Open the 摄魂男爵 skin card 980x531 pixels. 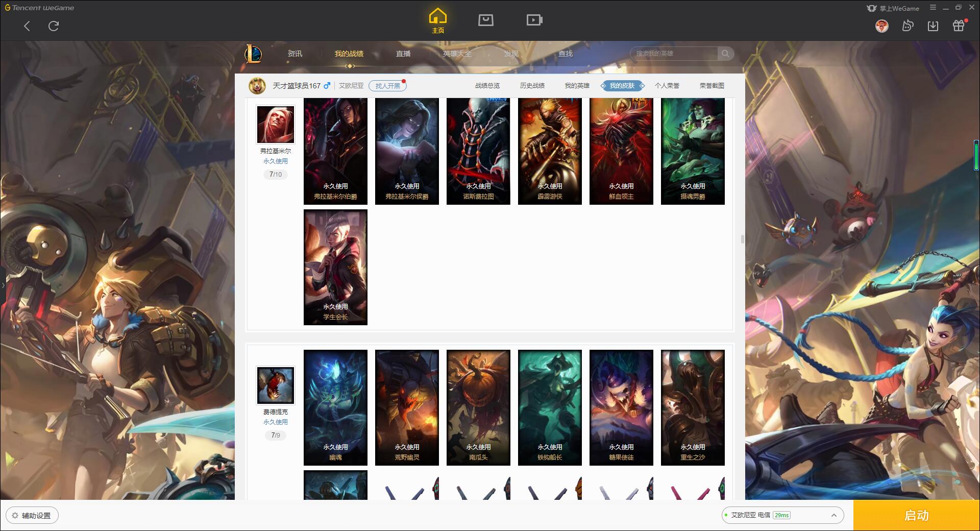point(693,151)
